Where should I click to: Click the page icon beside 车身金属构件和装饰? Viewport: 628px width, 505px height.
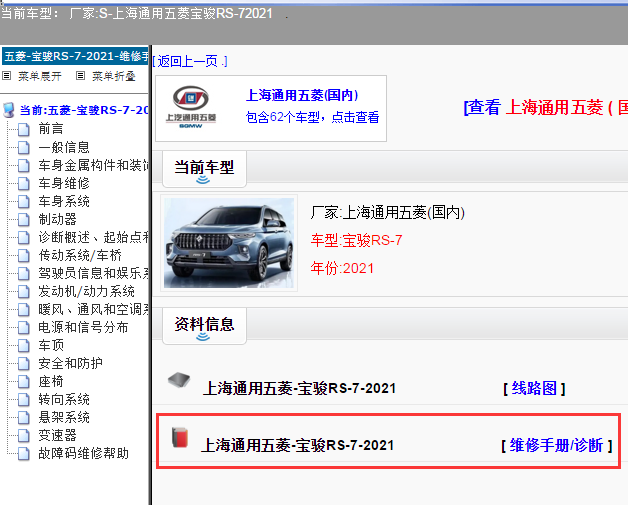pos(24,165)
